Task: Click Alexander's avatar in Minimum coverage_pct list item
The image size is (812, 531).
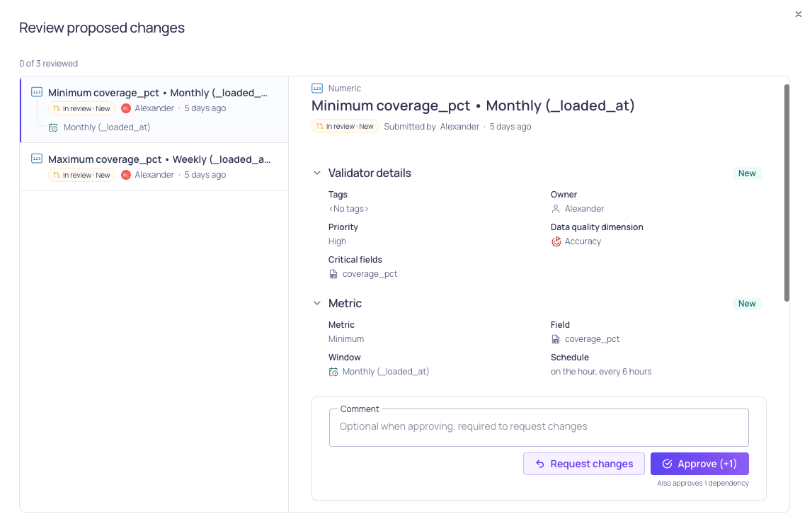Action: (x=126, y=108)
